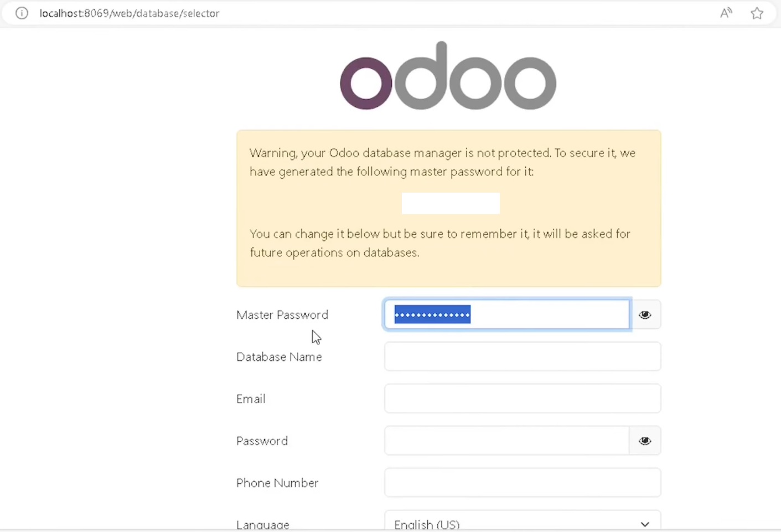Add page to favorites with star icon
Image resolution: width=781 pixels, height=532 pixels.
point(757,13)
